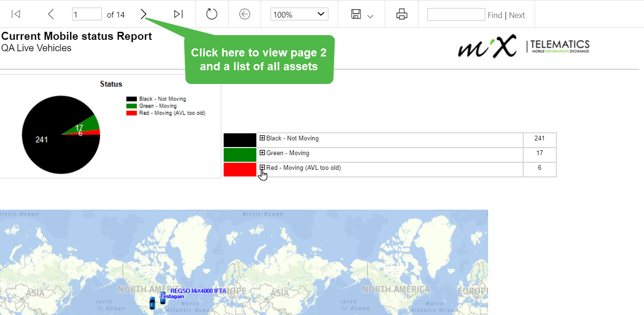
Task: Expand the Red - Moving (AVL too old) row
Action: tap(262, 167)
